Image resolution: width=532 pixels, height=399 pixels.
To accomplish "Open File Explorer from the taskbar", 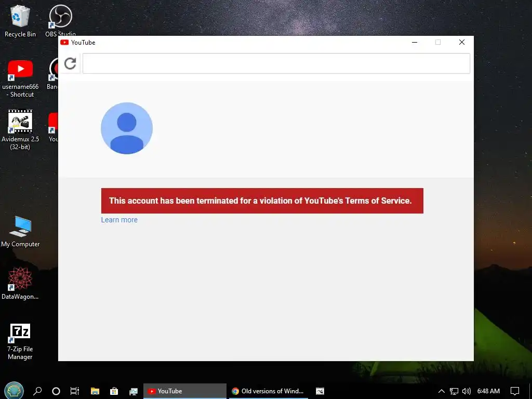I will coord(95,391).
